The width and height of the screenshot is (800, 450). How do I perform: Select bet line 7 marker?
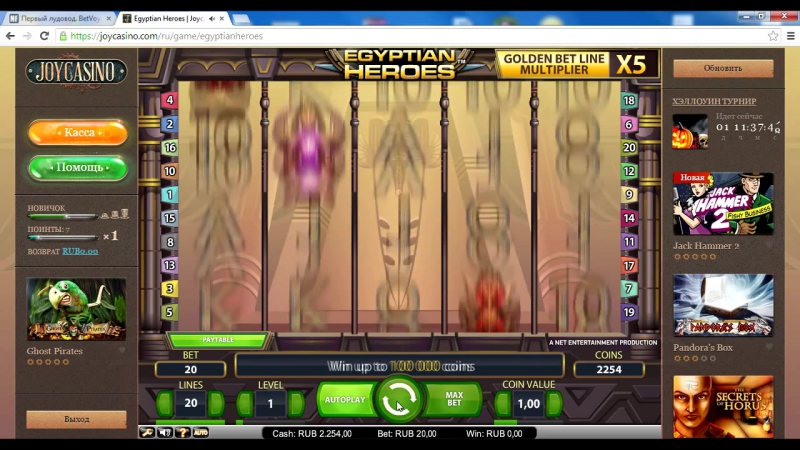coord(629,289)
